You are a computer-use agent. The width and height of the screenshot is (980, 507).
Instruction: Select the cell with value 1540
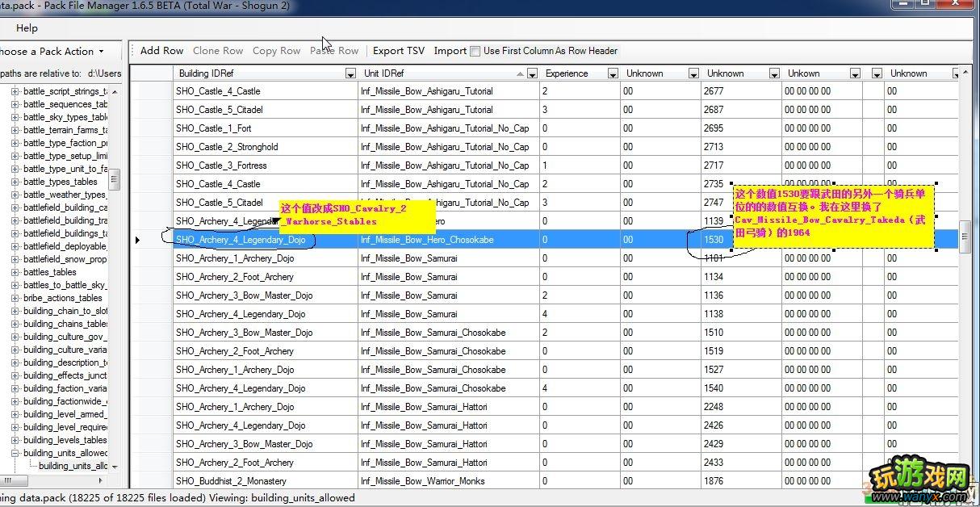[741, 388]
